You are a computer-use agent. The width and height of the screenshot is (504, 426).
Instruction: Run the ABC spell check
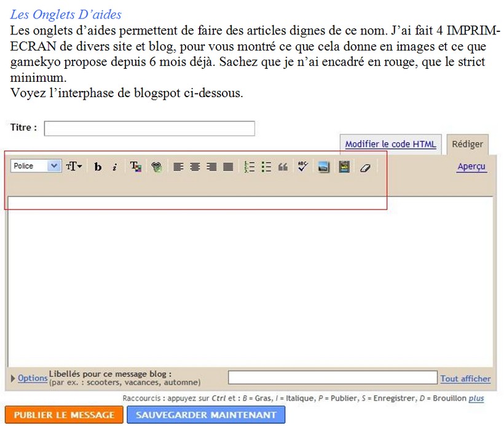(x=302, y=166)
